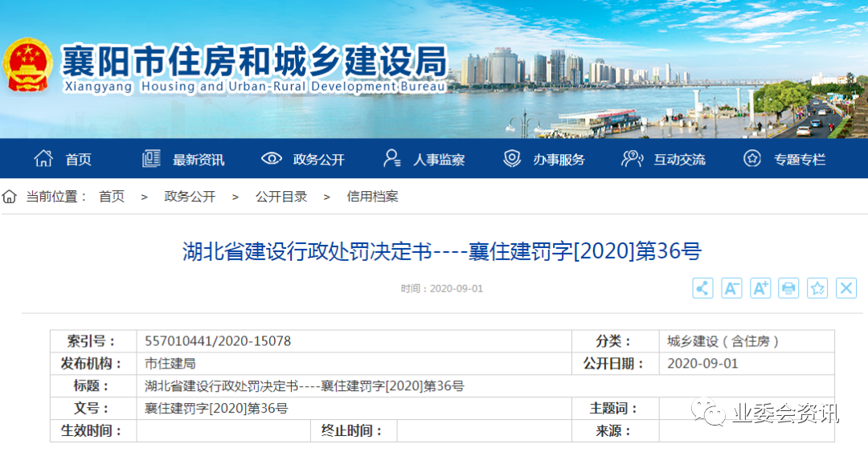Print the page using printer icon

[789, 288]
